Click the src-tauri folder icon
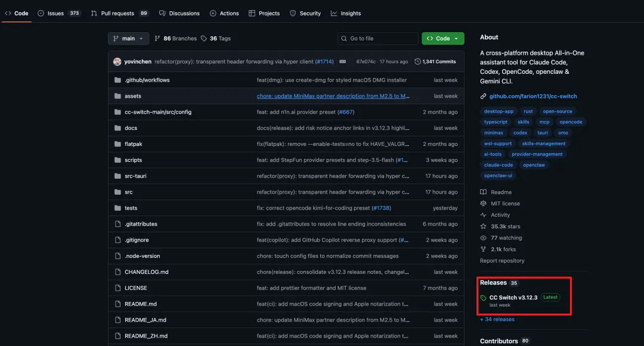Viewport: 644px width, 346px height. pyautogui.click(x=117, y=176)
